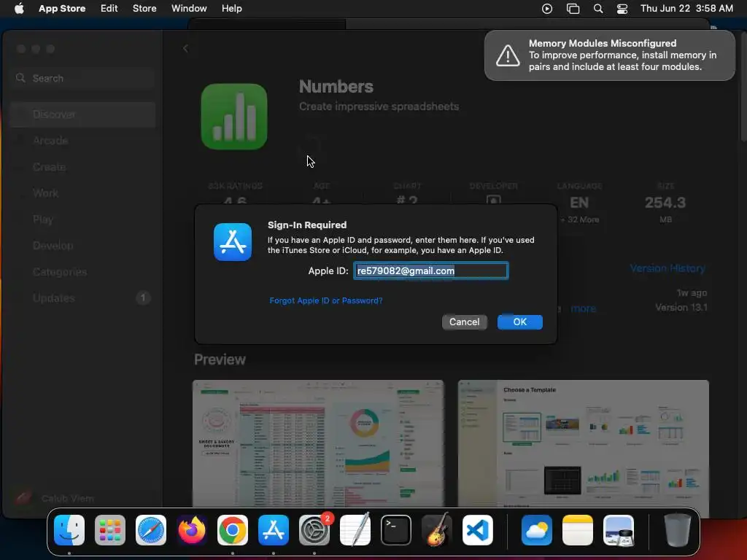The image size is (747, 560).
Task: Open the Edit menu
Action: [109, 8]
